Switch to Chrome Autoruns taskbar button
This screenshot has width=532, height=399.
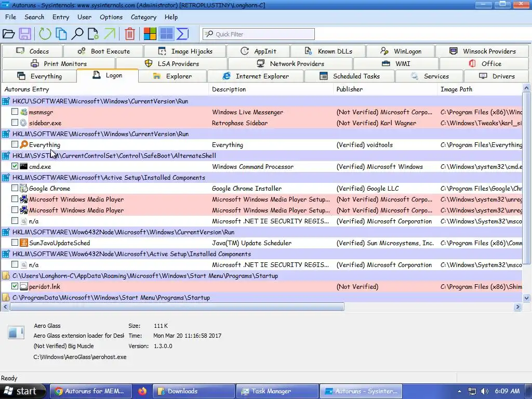[x=91, y=391]
